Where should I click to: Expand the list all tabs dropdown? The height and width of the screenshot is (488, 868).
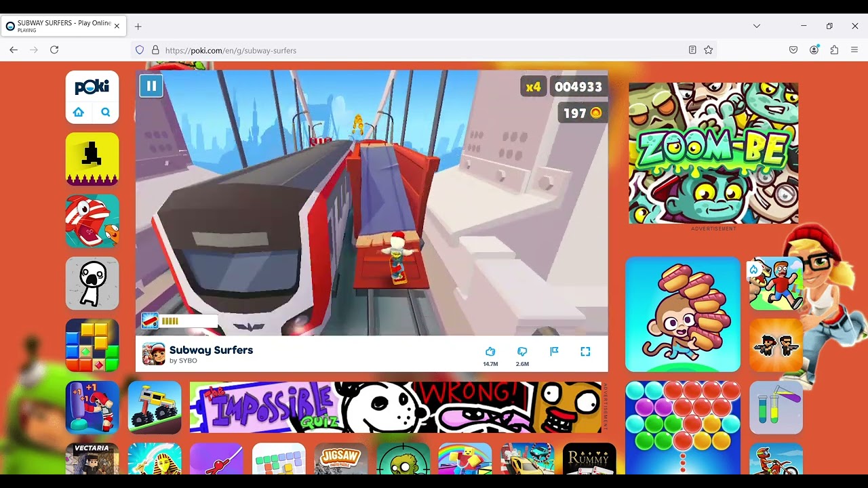(757, 26)
